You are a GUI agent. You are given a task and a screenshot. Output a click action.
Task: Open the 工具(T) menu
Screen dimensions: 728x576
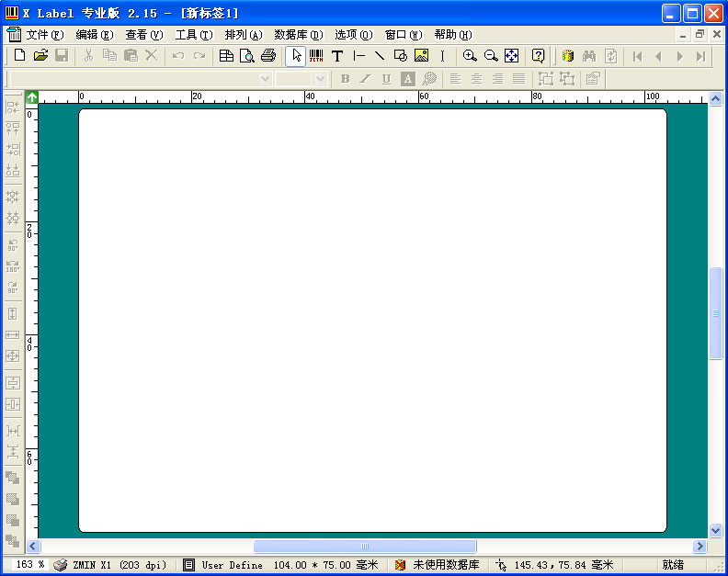click(x=194, y=35)
